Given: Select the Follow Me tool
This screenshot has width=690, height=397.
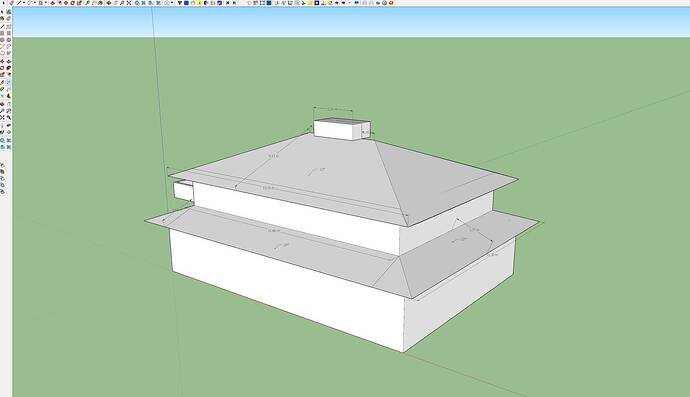Looking at the screenshot, I should (9, 67).
